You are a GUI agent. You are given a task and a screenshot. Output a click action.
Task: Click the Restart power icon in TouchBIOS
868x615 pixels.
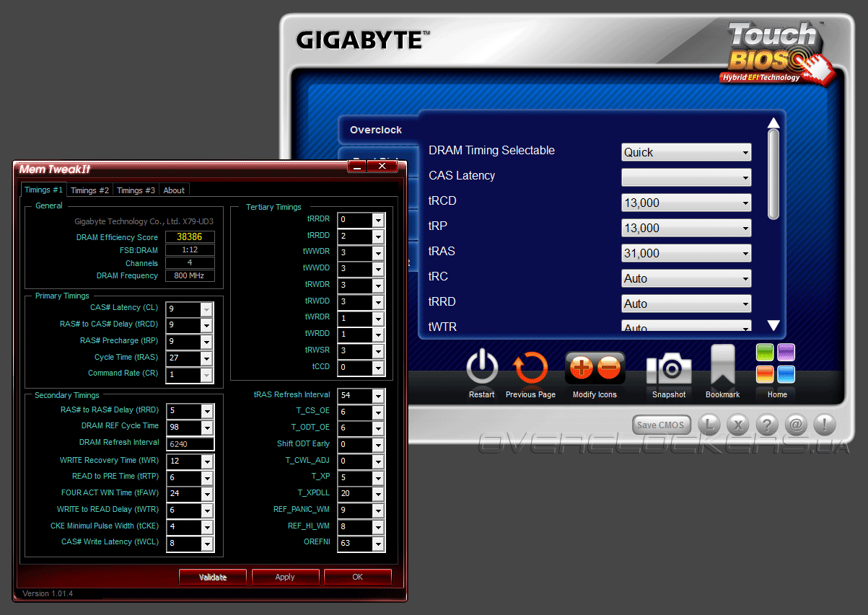point(481,368)
